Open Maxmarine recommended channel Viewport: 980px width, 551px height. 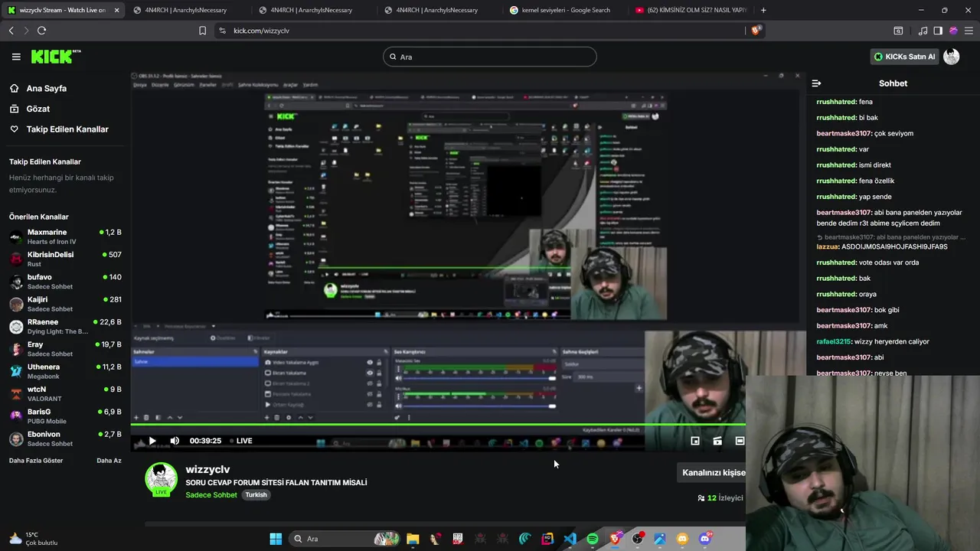pos(65,236)
